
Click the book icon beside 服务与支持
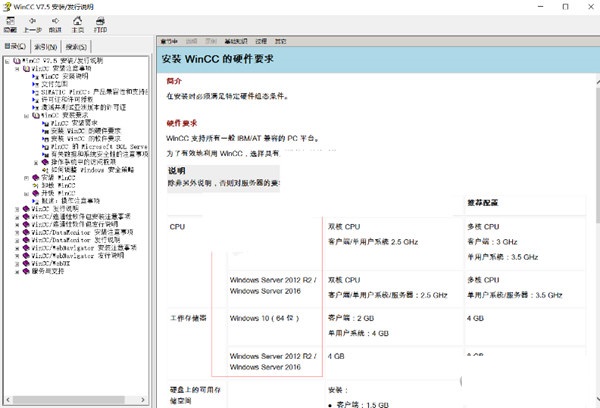(x=25, y=270)
